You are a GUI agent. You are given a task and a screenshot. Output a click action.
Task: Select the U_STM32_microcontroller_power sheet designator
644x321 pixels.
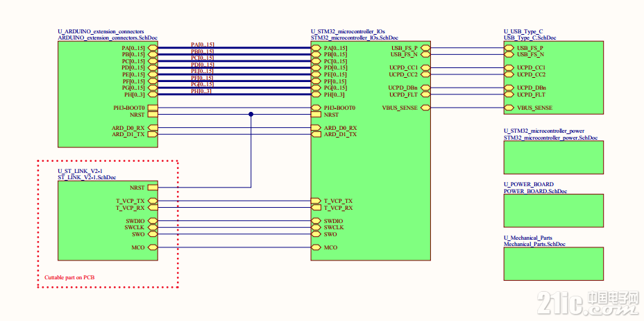coord(544,131)
